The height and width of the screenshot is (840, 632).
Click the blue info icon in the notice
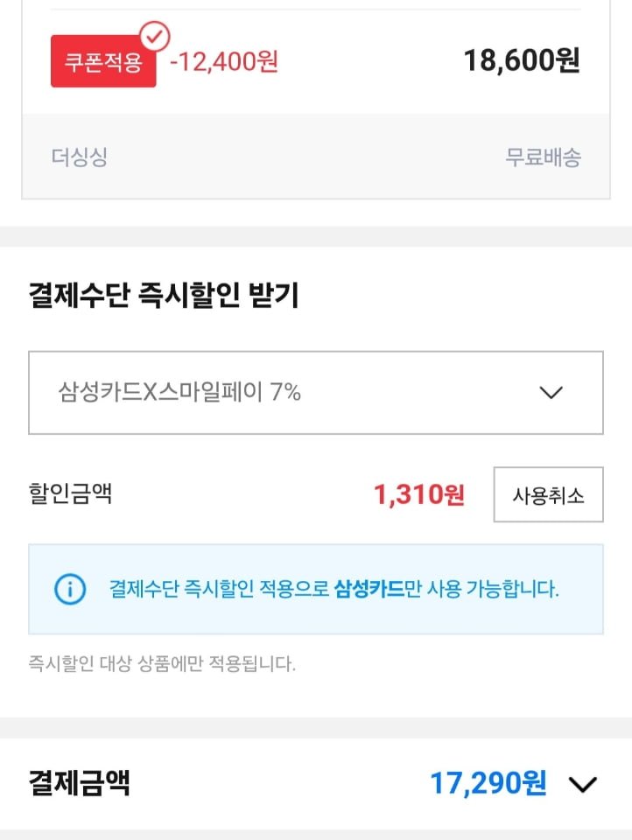tap(70, 589)
